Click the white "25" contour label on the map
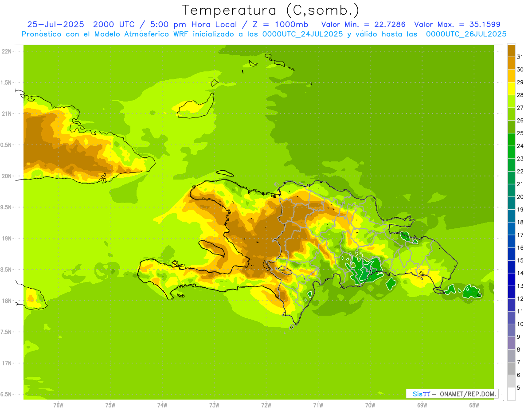The height and width of the screenshot is (411, 532). pos(359,254)
